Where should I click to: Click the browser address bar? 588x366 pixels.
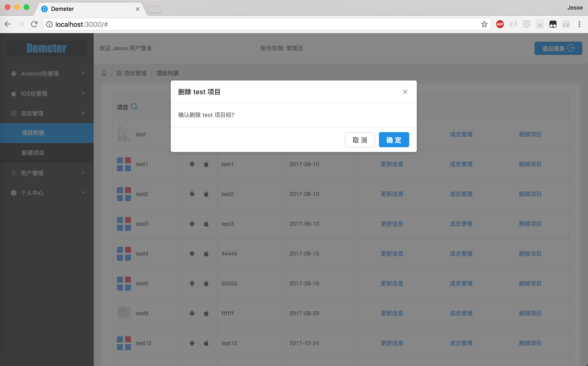pyautogui.click(x=242, y=24)
